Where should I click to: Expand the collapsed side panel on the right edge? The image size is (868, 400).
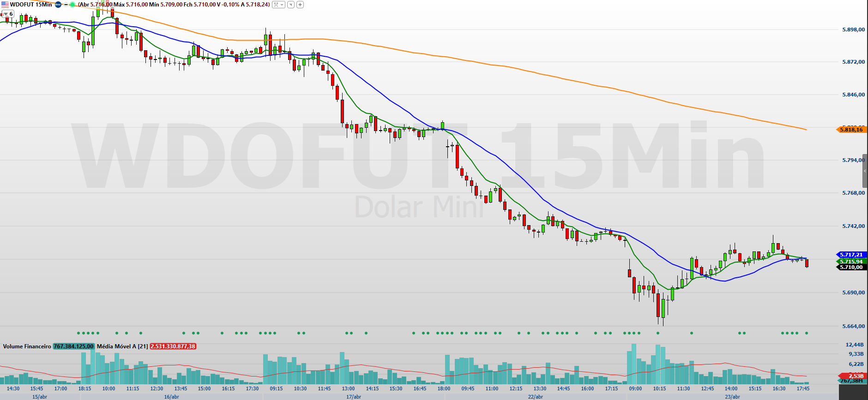click(x=865, y=171)
